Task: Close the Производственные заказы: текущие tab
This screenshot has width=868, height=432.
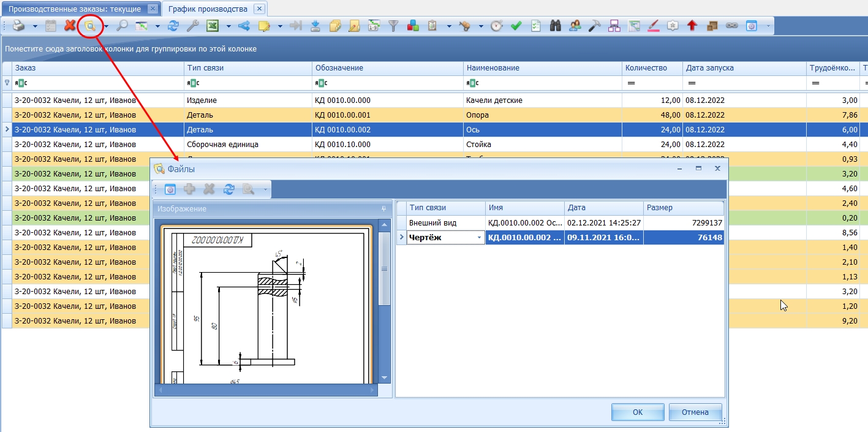Action: pyautogui.click(x=153, y=9)
